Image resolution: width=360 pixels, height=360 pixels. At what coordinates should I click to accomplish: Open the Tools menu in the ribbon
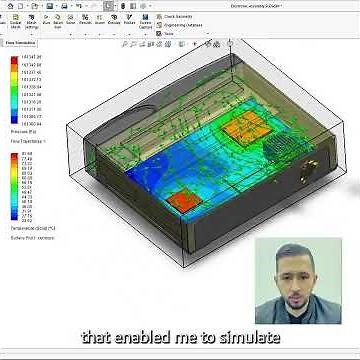(164, 34)
